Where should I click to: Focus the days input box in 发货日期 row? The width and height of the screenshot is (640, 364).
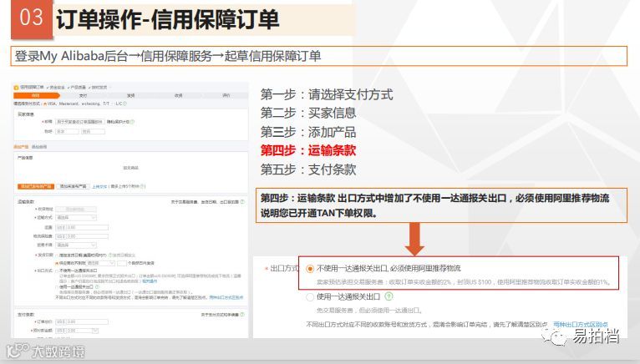(x=122, y=263)
